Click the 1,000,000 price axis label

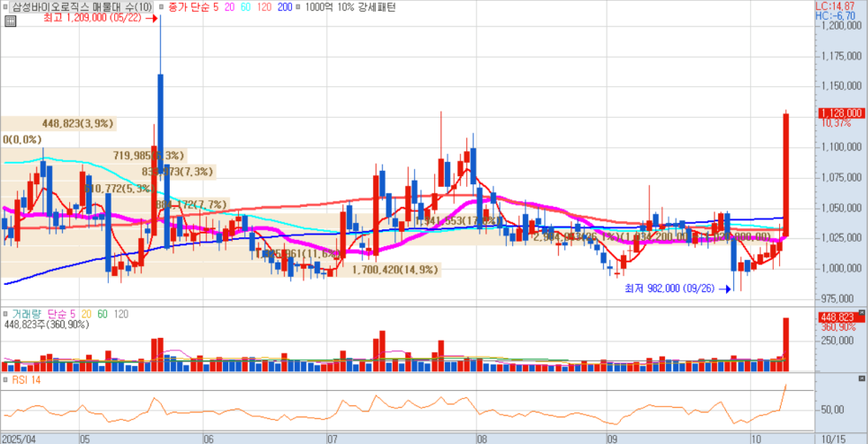[841, 269]
